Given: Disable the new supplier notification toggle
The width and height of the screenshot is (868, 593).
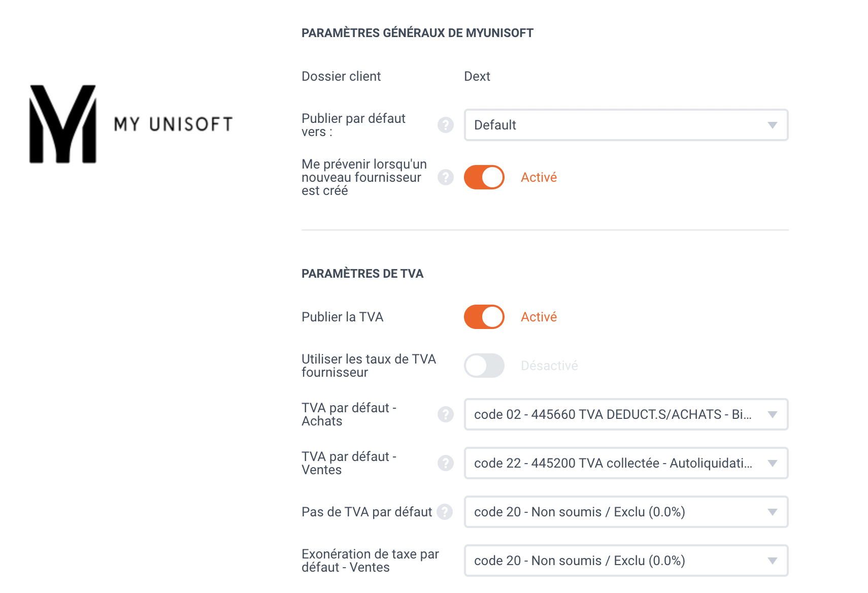Looking at the screenshot, I should point(484,177).
